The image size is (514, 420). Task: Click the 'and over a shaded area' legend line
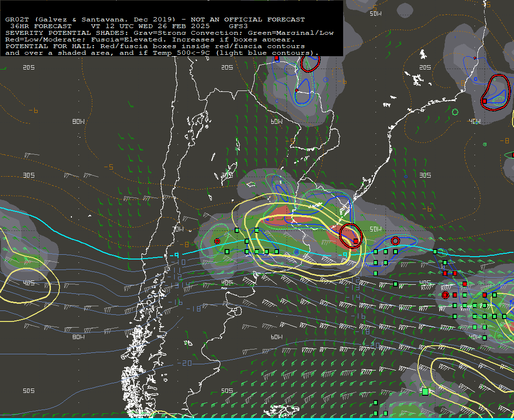click(162, 53)
